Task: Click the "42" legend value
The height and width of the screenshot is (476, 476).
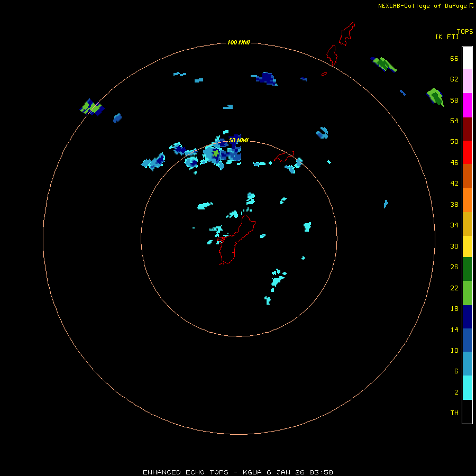Action: pos(454,183)
